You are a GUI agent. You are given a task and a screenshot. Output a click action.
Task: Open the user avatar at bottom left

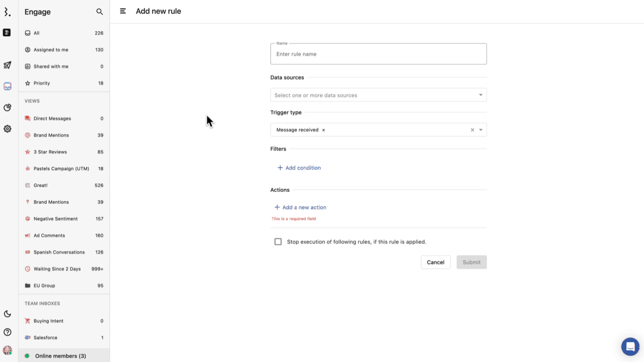tap(7, 350)
